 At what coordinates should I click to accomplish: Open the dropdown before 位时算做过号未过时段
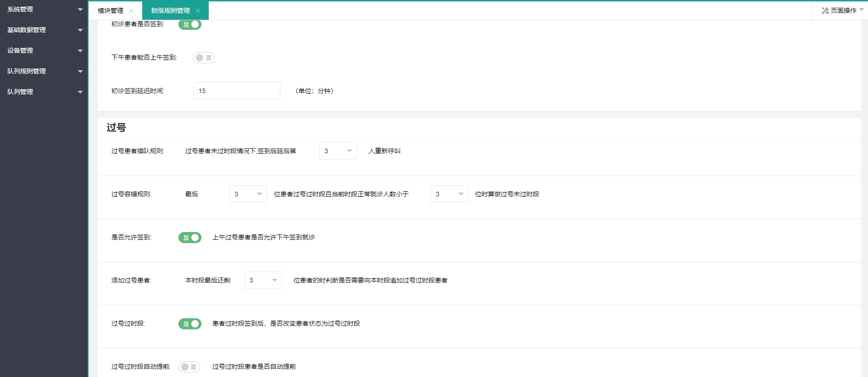point(450,194)
